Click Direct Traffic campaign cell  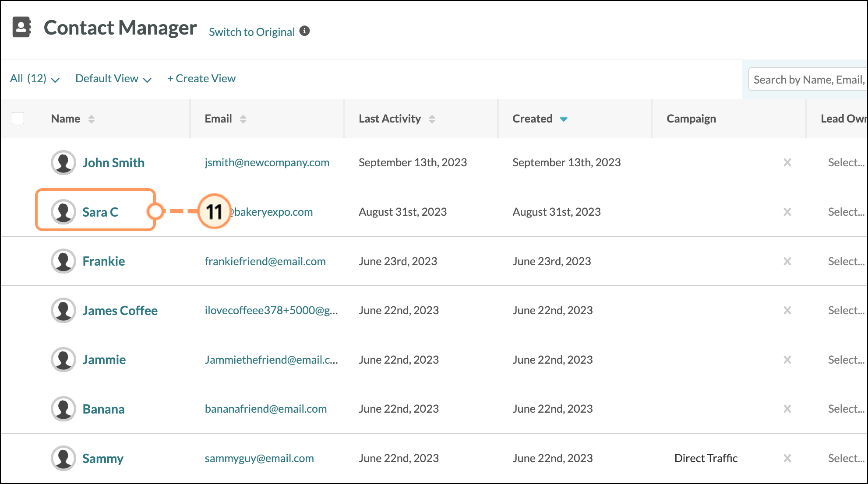click(x=706, y=458)
